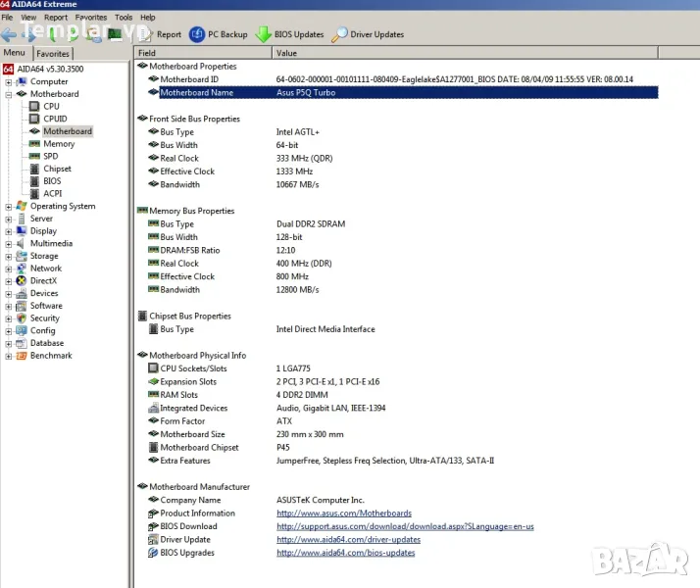Image resolution: width=700 pixels, height=588 pixels.
Task: Expand the Storage tree node
Action: [9, 256]
